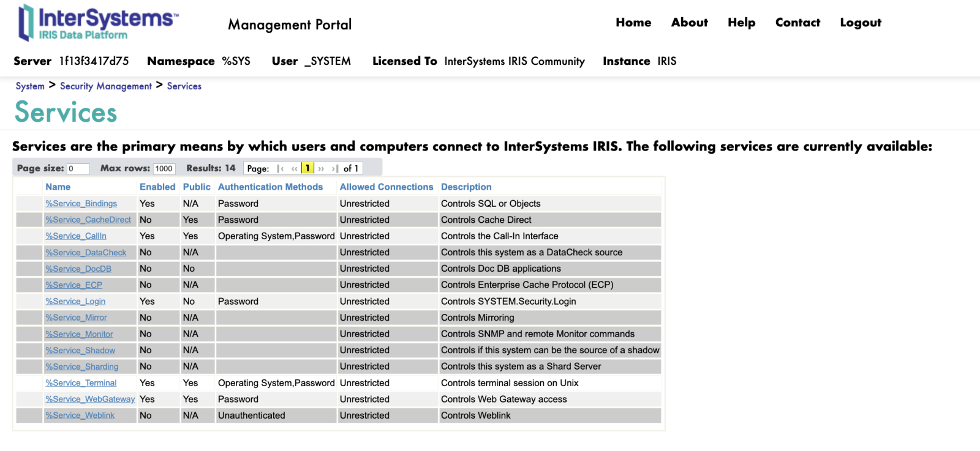Viewport: 980px width, 451px height.
Task: Select highlighted page number 1
Action: click(x=307, y=168)
